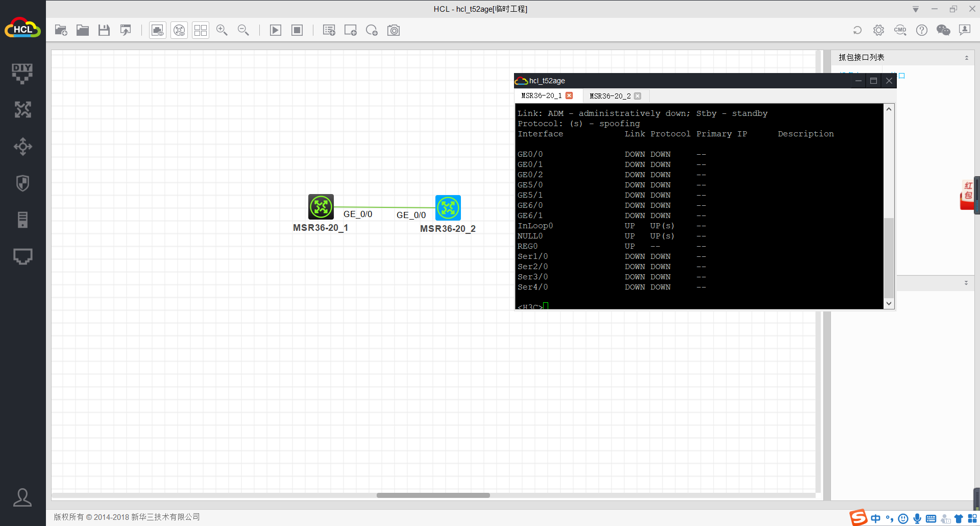Screen dimensions: 980x526
Task: Open settings via the gear icon
Action: [878, 31]
